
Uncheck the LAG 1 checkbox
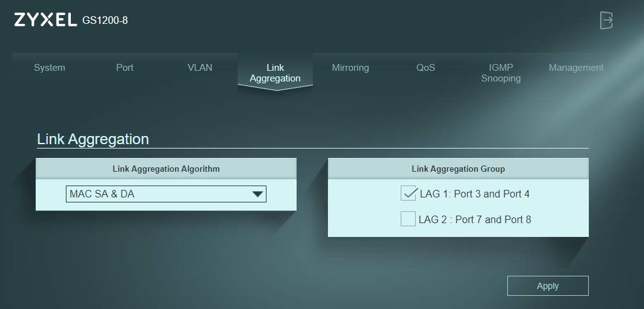click(409, 193)
